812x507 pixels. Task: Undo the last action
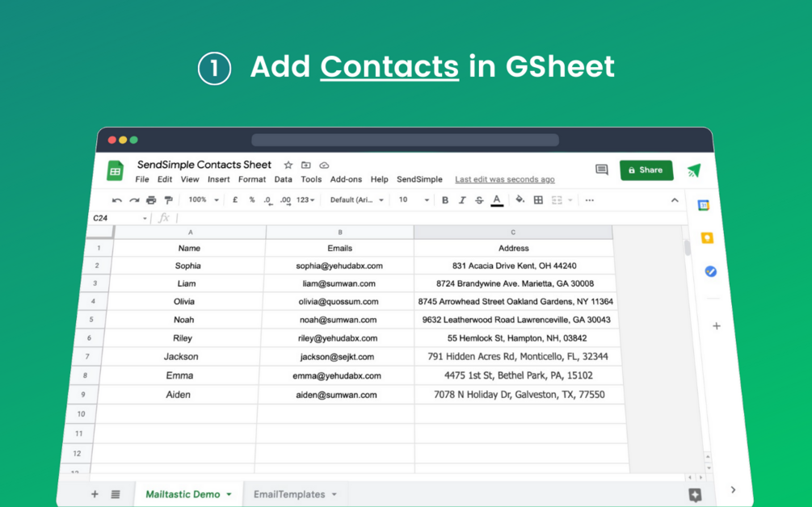tap(117, 200)
